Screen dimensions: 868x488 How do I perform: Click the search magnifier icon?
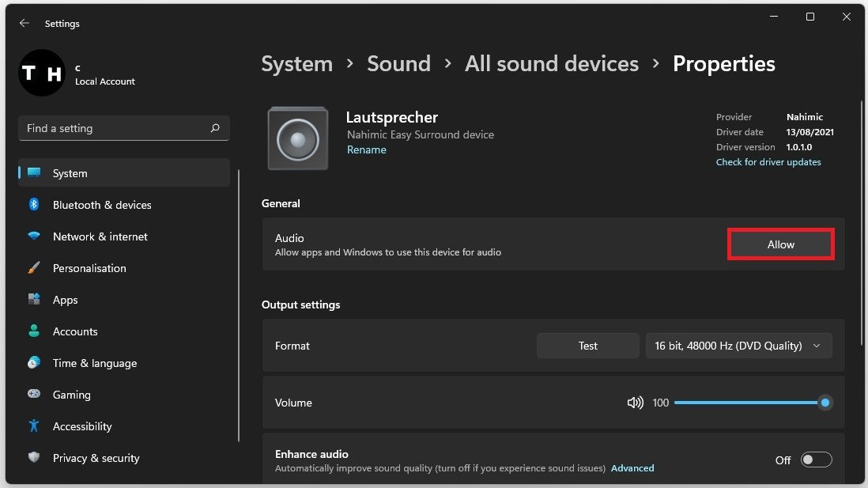[x=215, y=128]
